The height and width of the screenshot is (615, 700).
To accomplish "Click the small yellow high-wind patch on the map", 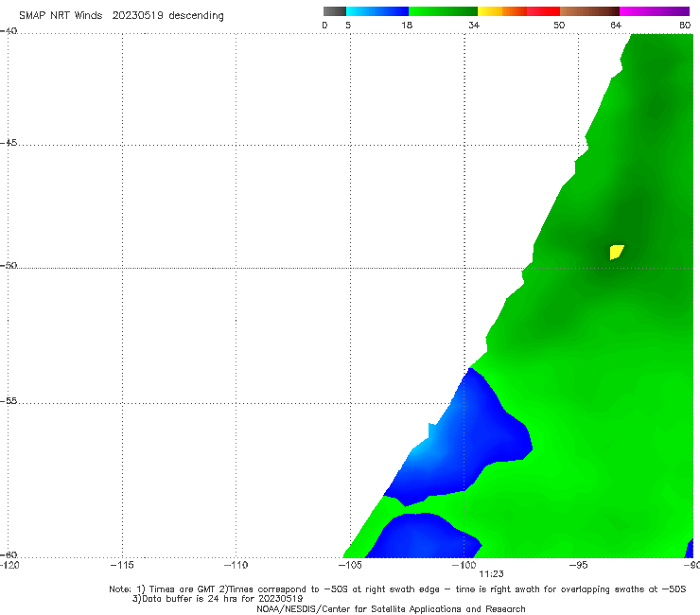I will 617,252.
